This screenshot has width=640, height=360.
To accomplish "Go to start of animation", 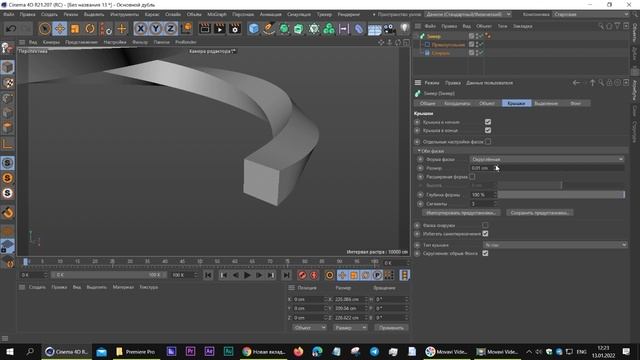I will point(208,275).
